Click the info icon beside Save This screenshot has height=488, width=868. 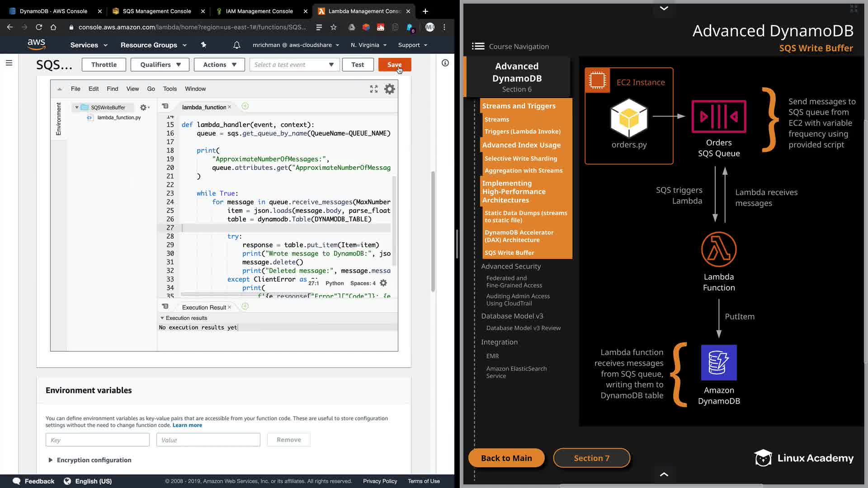445,63
